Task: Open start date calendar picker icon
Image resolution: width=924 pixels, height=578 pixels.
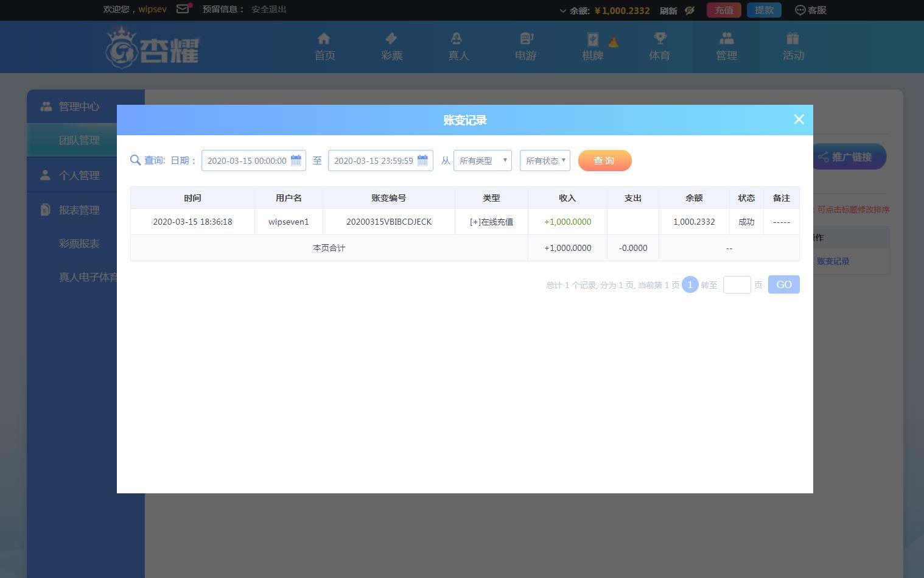Action: pyautogui.click(x=296, y=161)
